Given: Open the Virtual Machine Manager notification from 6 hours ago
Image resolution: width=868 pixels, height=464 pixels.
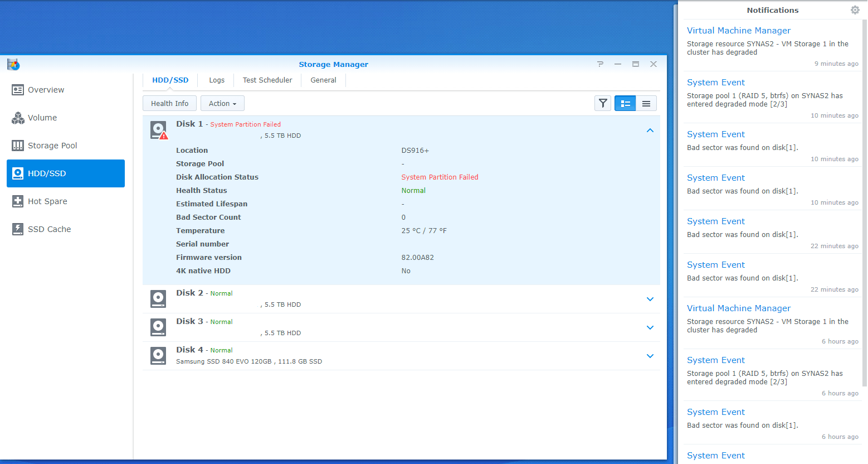Looking at the screenshot, I should tap(739, 308).
